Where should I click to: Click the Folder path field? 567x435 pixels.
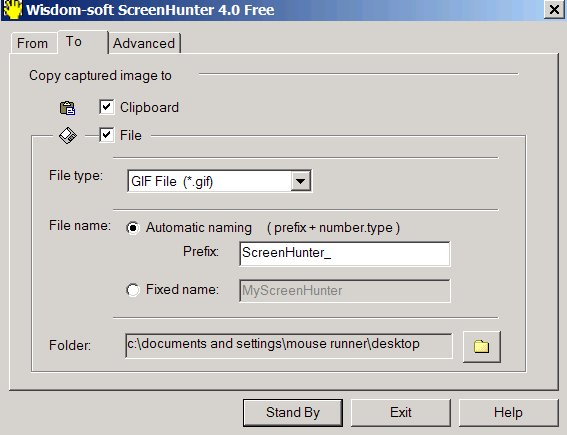289,346
